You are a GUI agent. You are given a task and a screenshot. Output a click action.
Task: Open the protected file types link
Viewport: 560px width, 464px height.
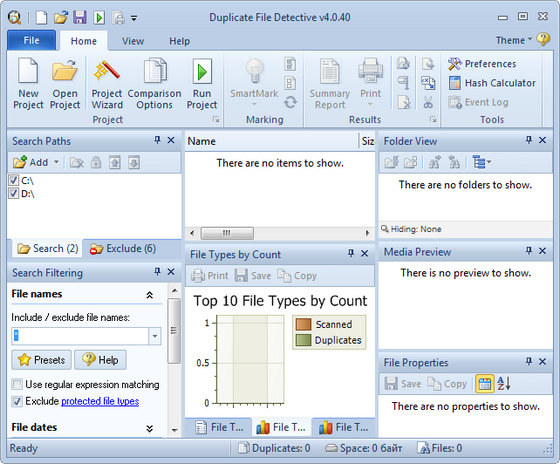[x=100, y=401]
